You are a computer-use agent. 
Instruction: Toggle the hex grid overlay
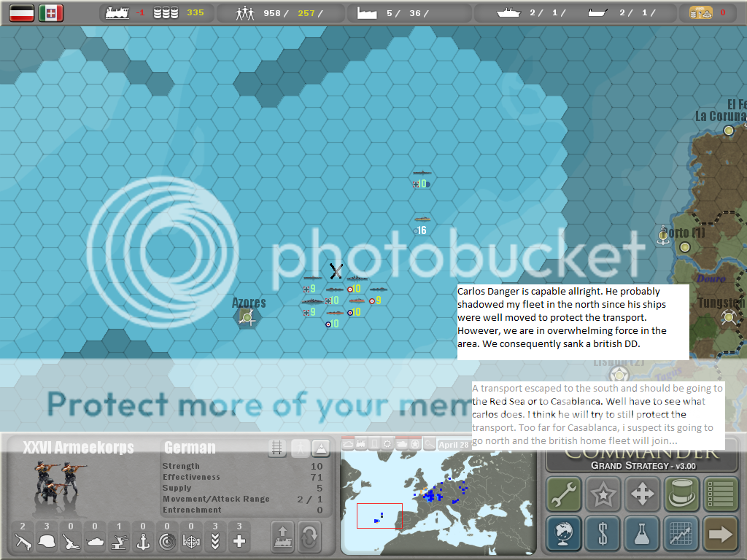(276, 448)
